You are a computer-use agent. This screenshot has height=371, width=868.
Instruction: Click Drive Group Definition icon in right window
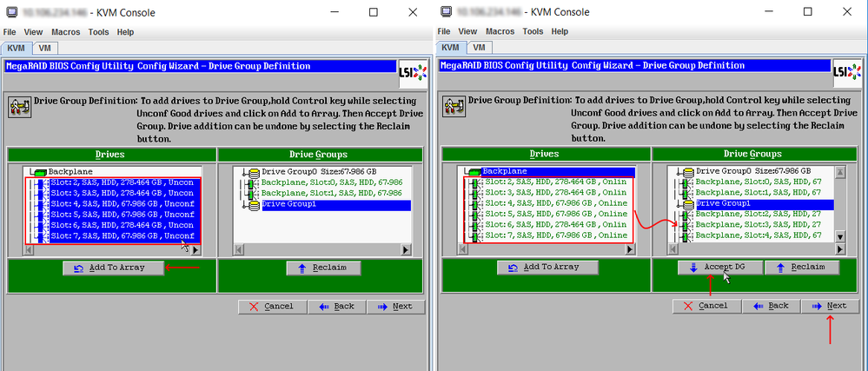pos(454,105)
